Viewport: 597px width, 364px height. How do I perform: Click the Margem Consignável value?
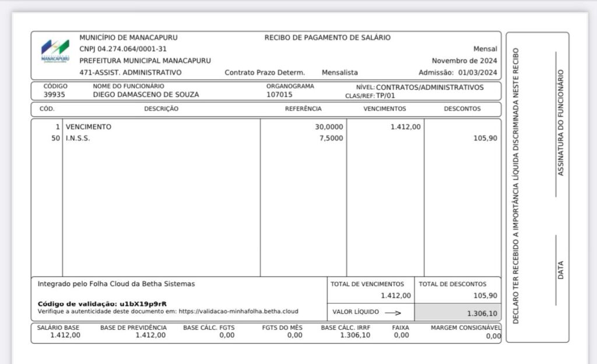tap(493, 336)
